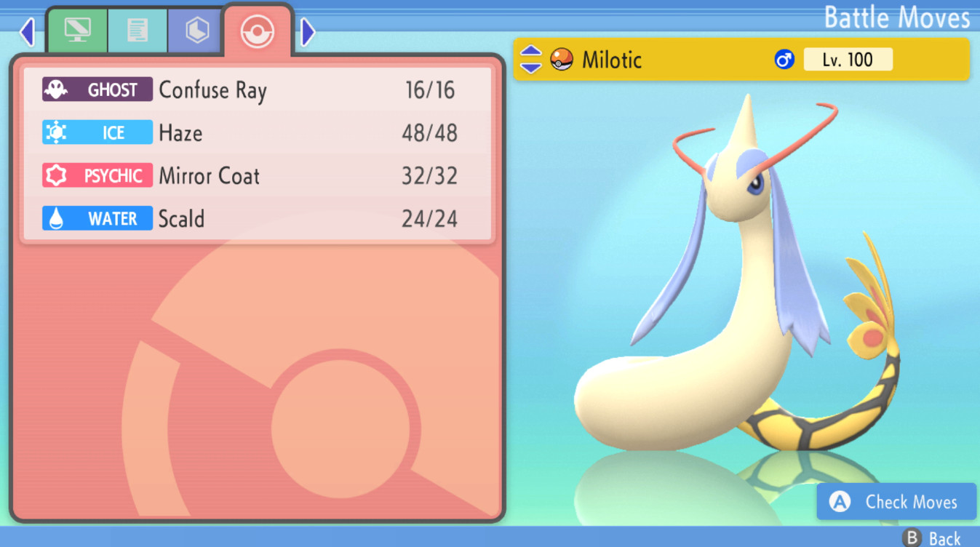The height and width of the screenshot is (547, 980).
Task: Select the Scald move
Action: [x=258, y=219]
